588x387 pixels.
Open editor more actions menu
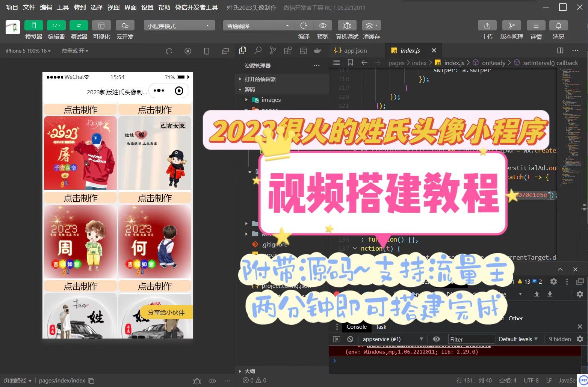(575, 50)
